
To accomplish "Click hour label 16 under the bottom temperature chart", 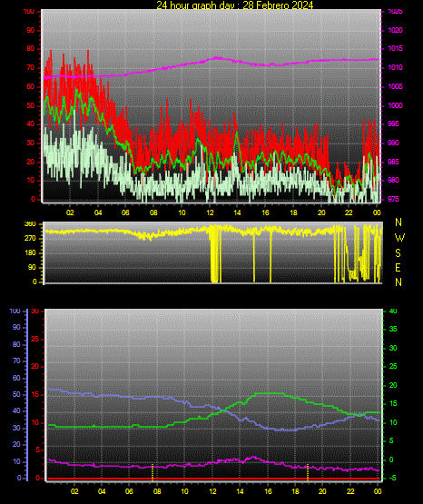I will coord(268,491).
